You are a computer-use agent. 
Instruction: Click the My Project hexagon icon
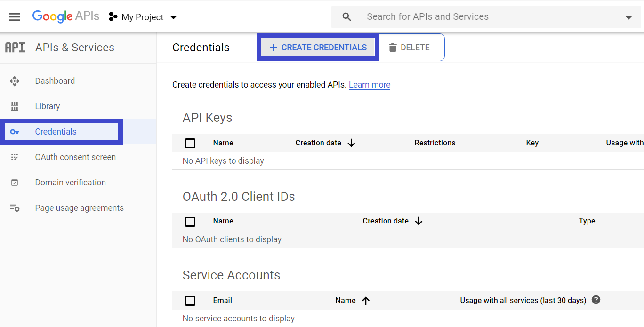113,17
